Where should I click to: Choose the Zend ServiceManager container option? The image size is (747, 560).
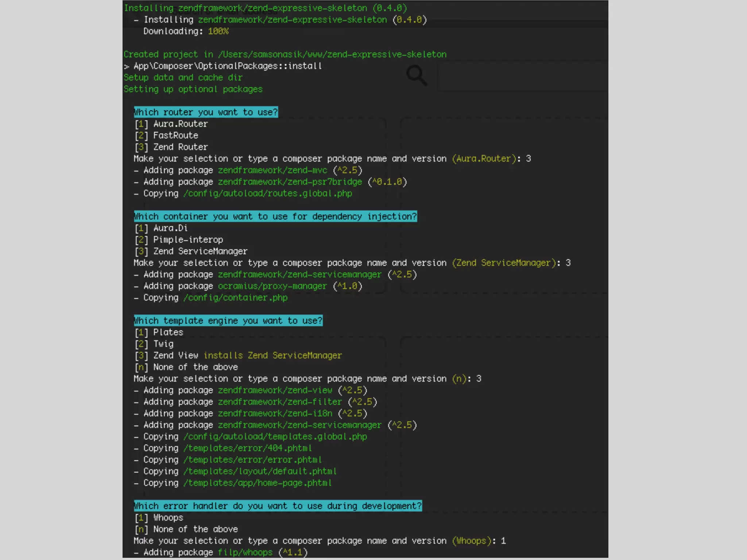point(191,252)
